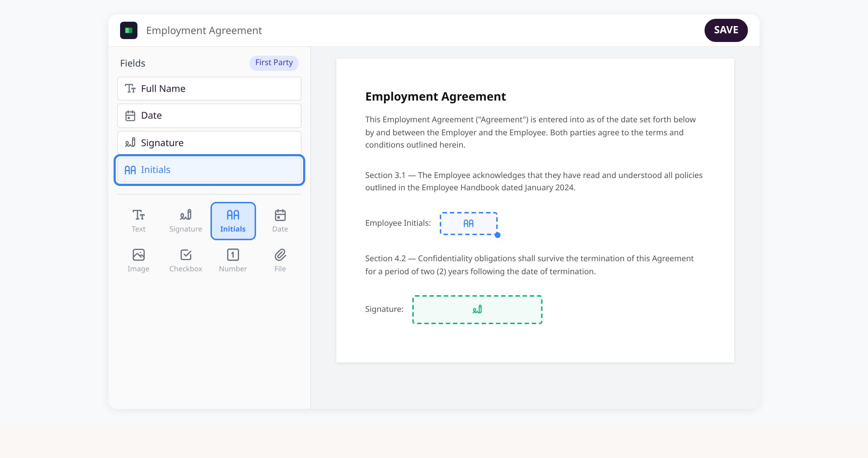Select the Initials field in Fields list
This screenshot has width=868, height=458.
[x=209, y=170]
